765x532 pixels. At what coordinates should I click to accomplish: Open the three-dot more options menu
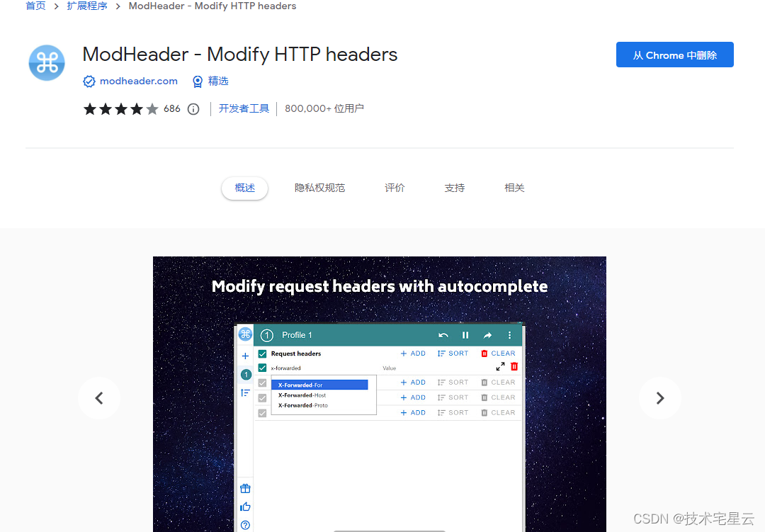pos(509,335)
